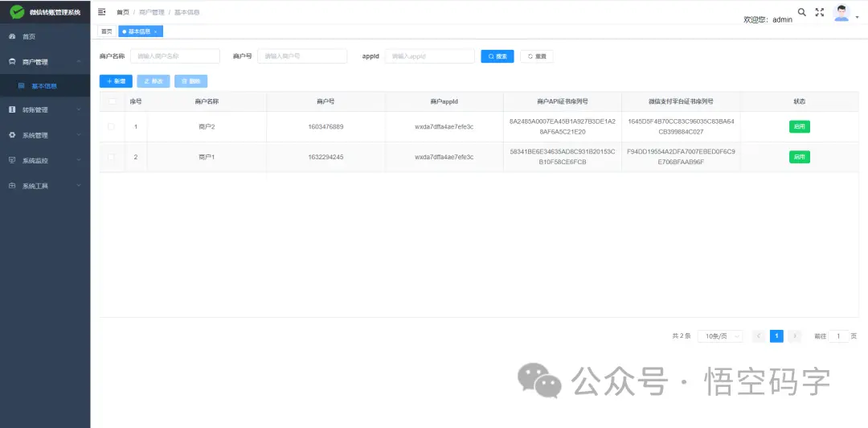The height and width of the screenshot is (428, 868).
Task: Check the 商户2 row checkbox
Action: (x=111, y=126)
